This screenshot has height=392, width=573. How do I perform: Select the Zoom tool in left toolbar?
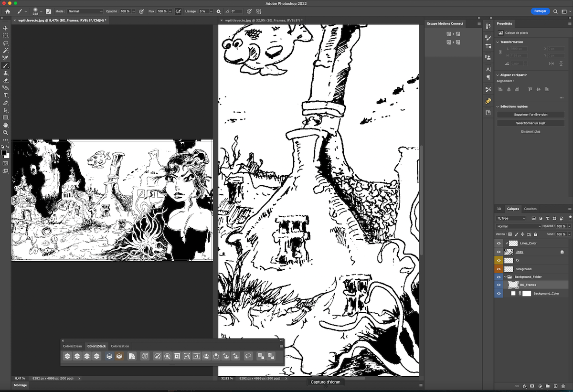(x=6, y=132)
